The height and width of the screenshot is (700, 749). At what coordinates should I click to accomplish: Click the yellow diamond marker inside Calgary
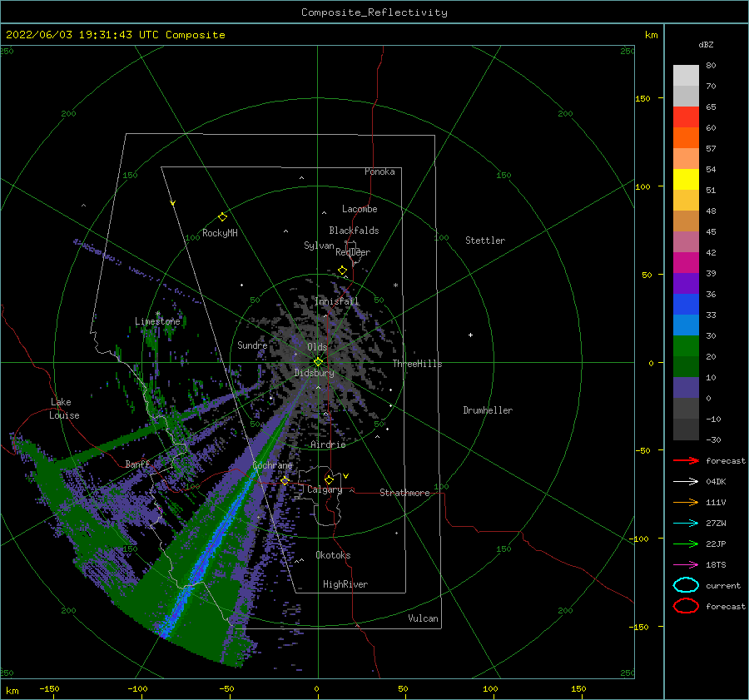pyautogui.click(x=329, y=479)
